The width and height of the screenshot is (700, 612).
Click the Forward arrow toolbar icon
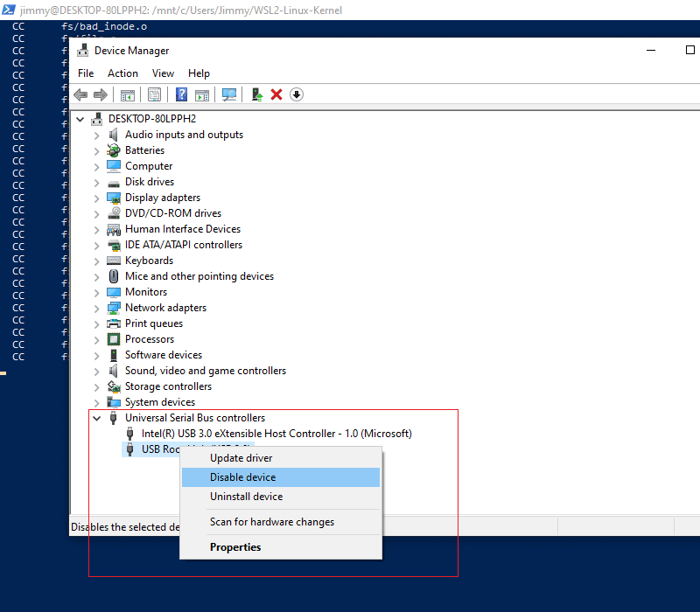[x=101, y=94]
